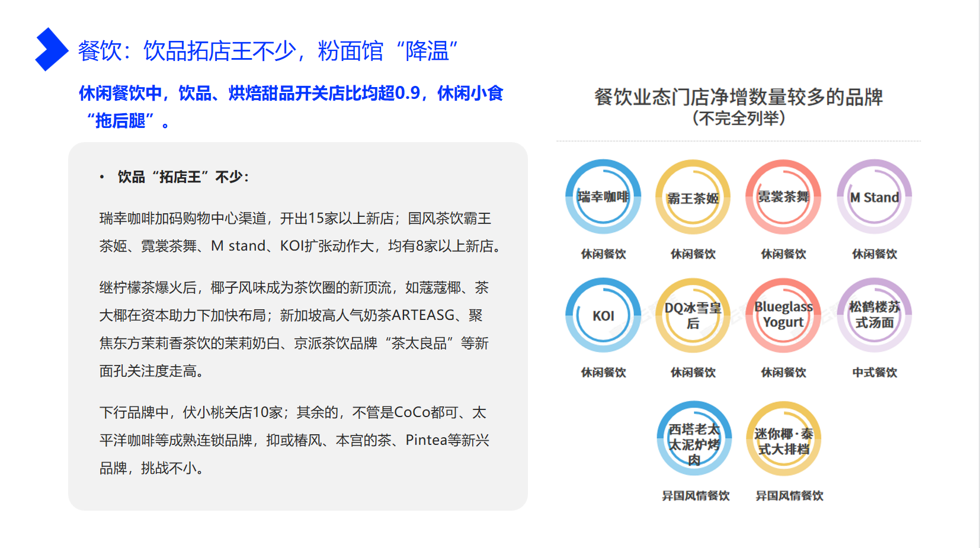This screenshot has width=980, height=548.
Task: Click the bullet heading 饮品“拓店王”不少
Action: pos(184,177)
